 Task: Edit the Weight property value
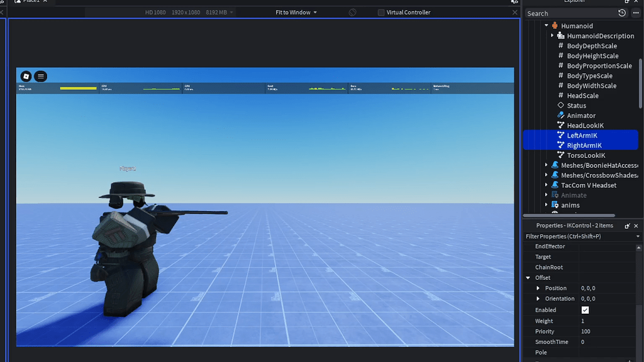[607, 321]
